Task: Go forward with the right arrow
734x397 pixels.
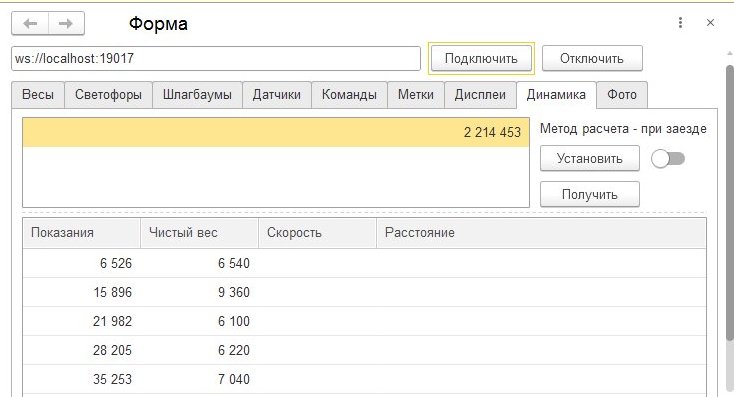Action: (x=66, y=23)
